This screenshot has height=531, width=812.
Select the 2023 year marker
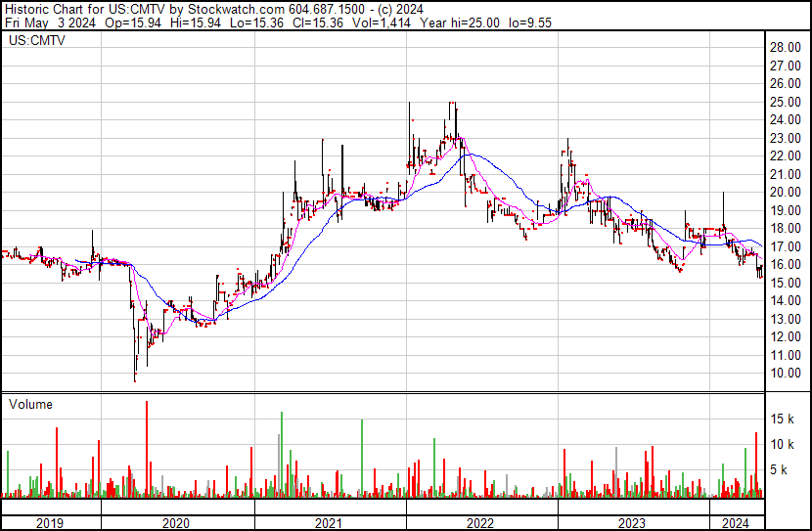(x=633, y=523)
